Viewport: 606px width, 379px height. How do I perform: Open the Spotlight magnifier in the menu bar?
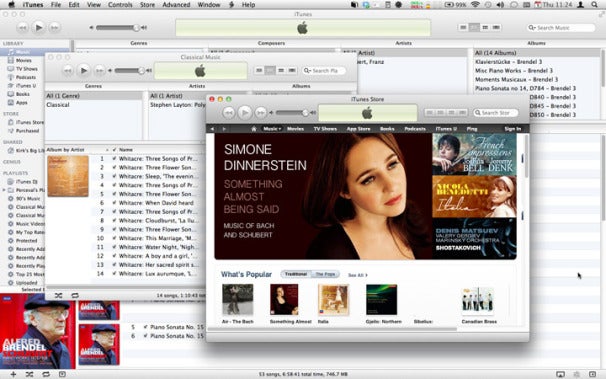point(594,5)
